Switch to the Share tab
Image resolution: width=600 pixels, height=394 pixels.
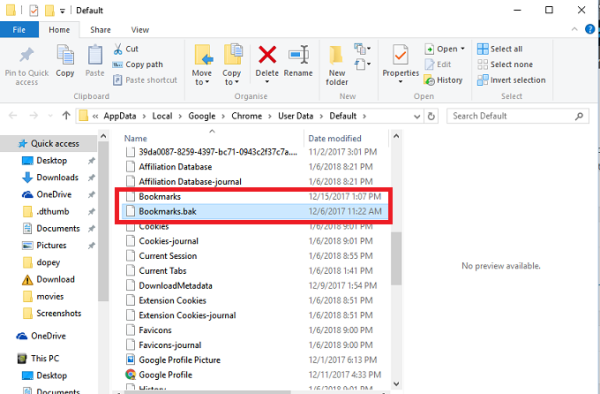[x=101, y=29]
